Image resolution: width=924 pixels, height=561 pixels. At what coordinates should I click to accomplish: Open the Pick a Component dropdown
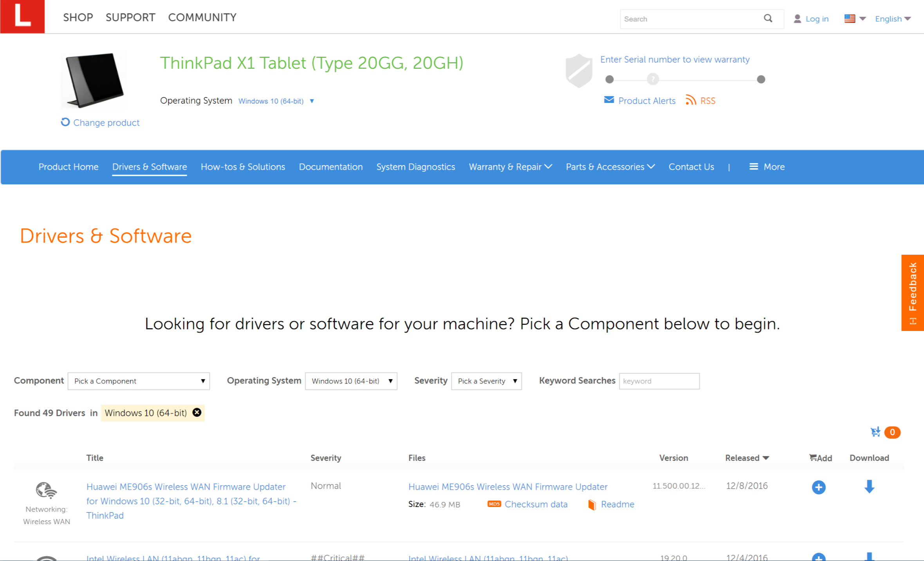tap(139, 381)
